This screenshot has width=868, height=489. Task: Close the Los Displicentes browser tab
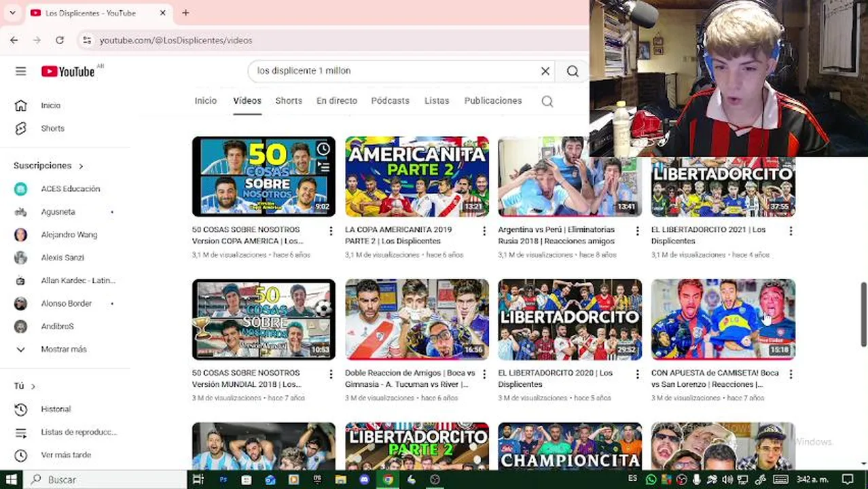point(163,12)
